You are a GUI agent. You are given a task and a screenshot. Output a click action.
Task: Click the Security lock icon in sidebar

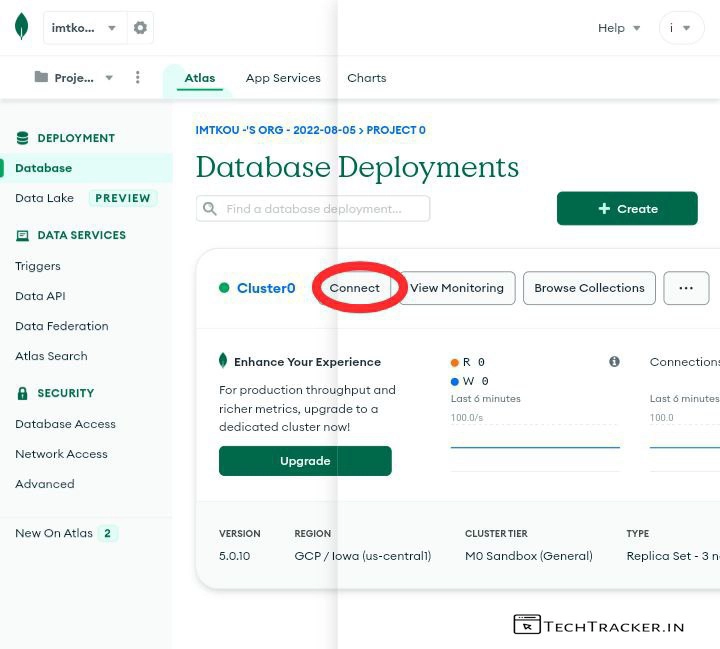tap(22, 393)
